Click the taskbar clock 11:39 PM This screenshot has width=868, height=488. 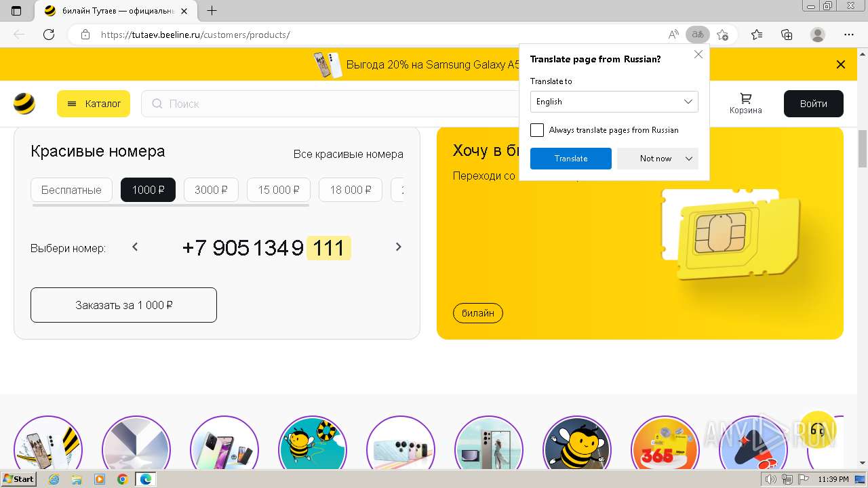click(833, 479)
